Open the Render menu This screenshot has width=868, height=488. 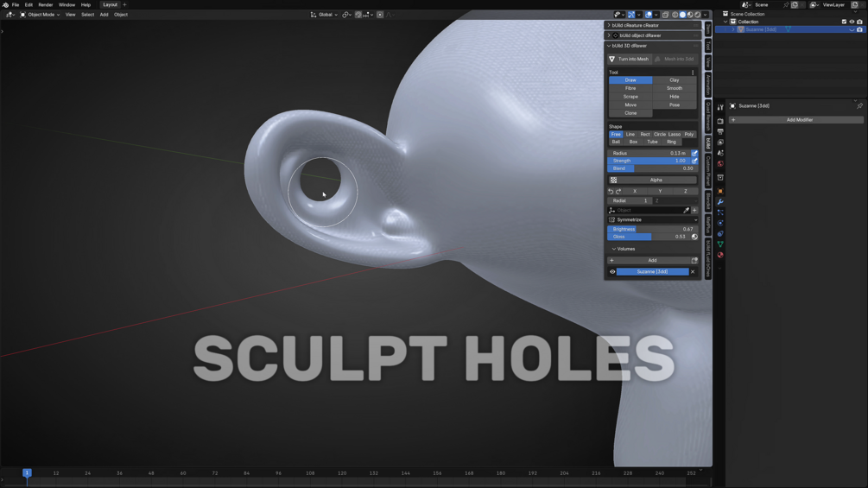point(46,4)
